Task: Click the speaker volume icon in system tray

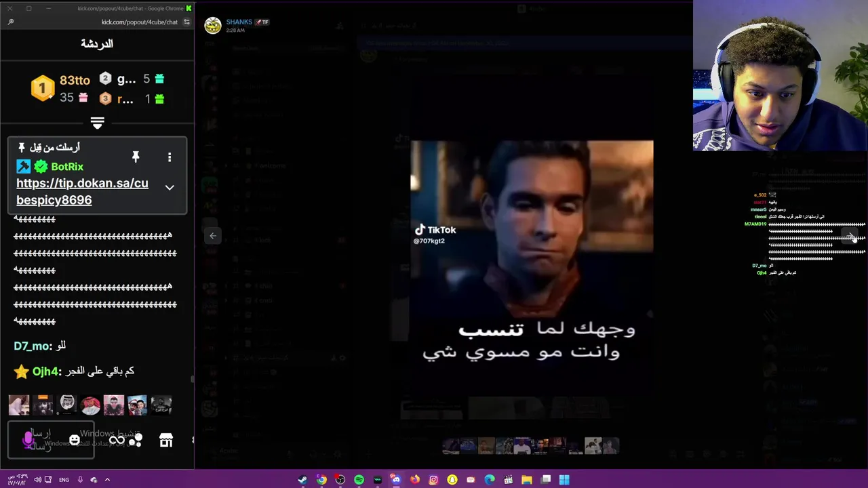Action: [x=37, y=480]
